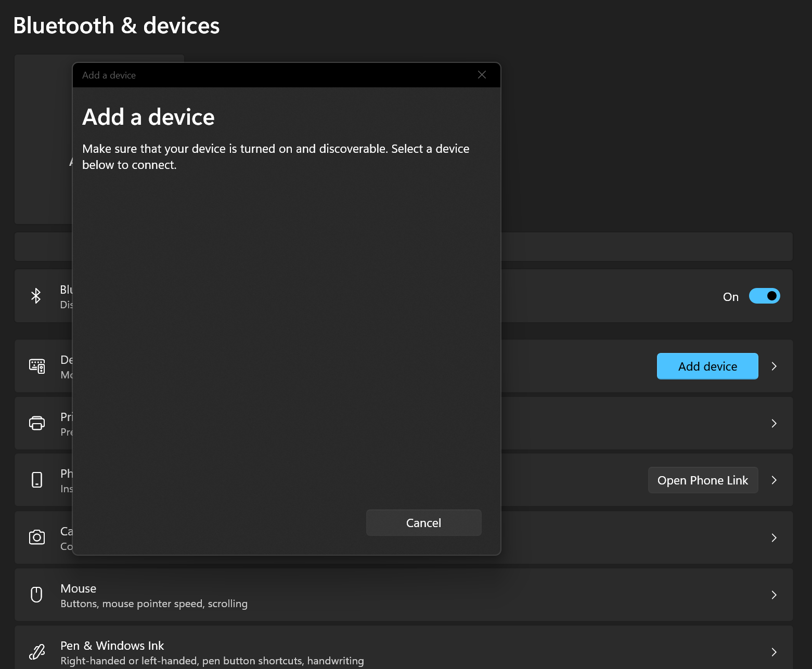Cancel the Add a device dialog

click(424, 522)
